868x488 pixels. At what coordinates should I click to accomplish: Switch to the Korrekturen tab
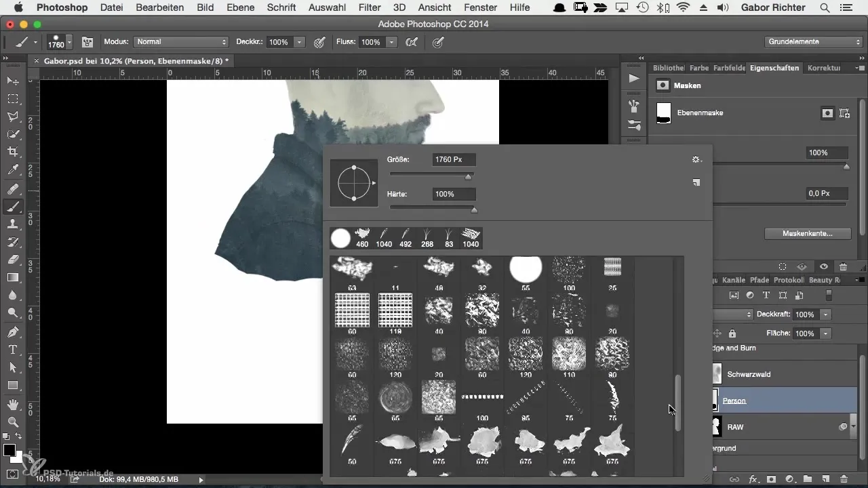(824, 68)
